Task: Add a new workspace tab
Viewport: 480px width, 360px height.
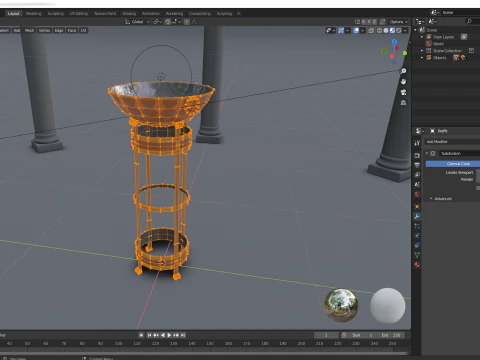Action: 238,14
